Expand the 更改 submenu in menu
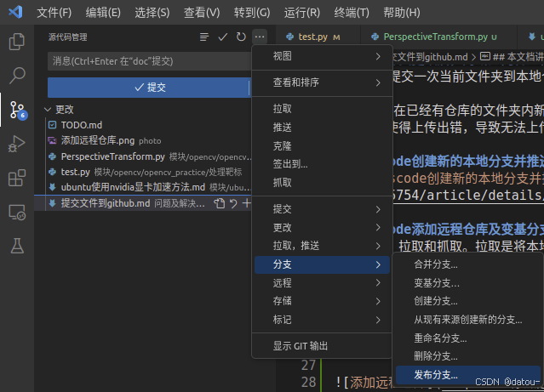This screenshot has height=392, width=544. tap(322, 228)
